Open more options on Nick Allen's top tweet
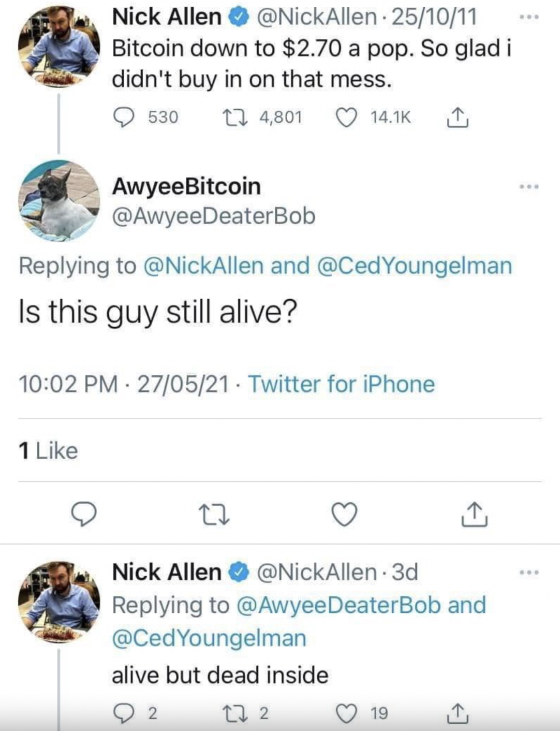 pyautogui.click(x=529, y=18)
